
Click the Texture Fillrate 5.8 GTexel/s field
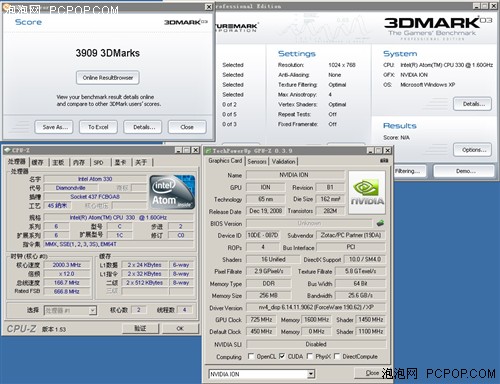tap(360, 271)
